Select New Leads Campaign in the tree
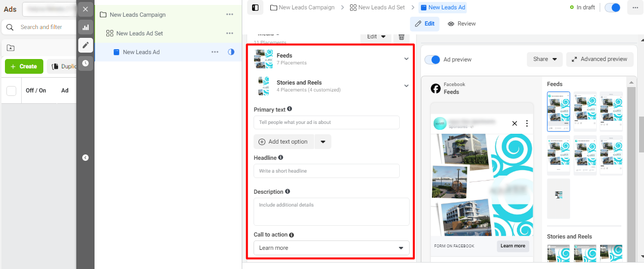 tap(137, 15)
